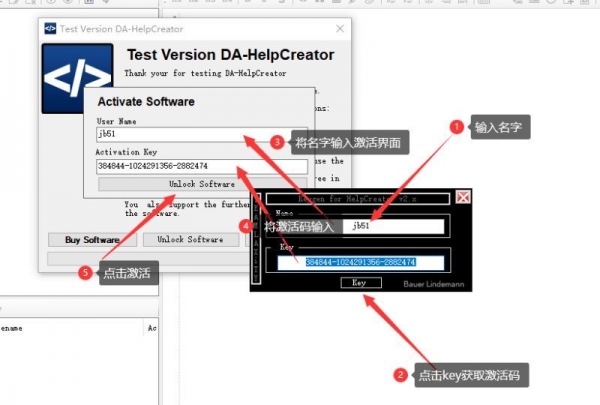Image resolution: width=600 pixels, height=405 pixels.
Task: Click the Buy Software button
Action: click(92, 240)
